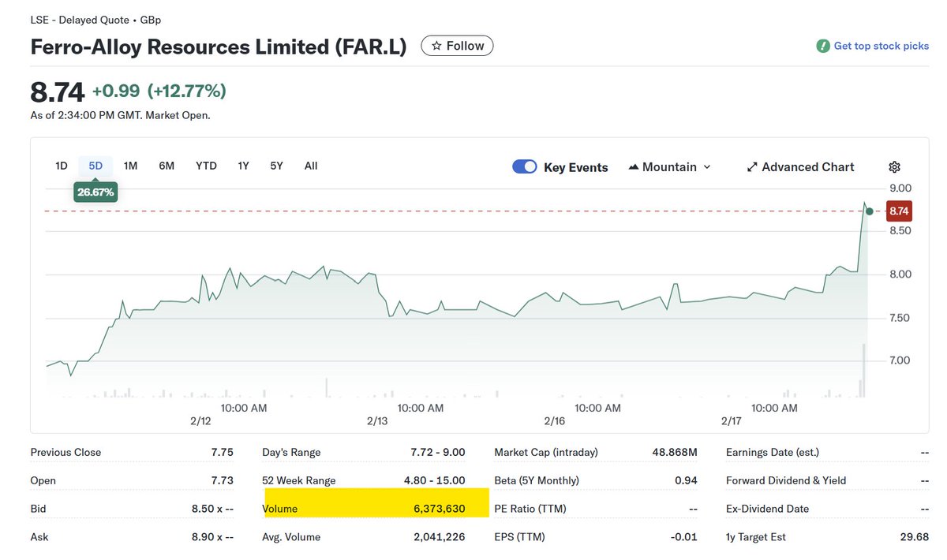Click the Follow button
947x560 pixels.
click(x=457, y=45)
